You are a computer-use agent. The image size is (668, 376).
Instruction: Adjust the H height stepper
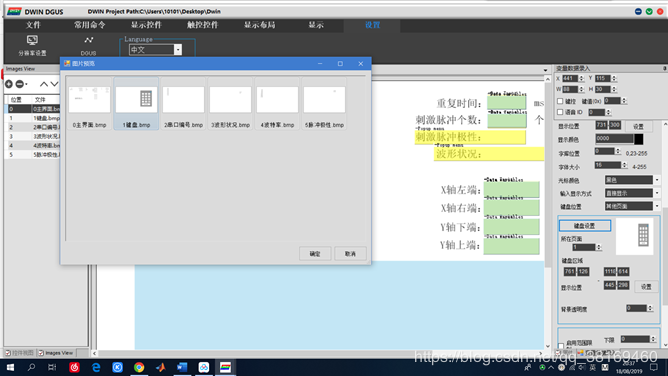coord(613,89)
